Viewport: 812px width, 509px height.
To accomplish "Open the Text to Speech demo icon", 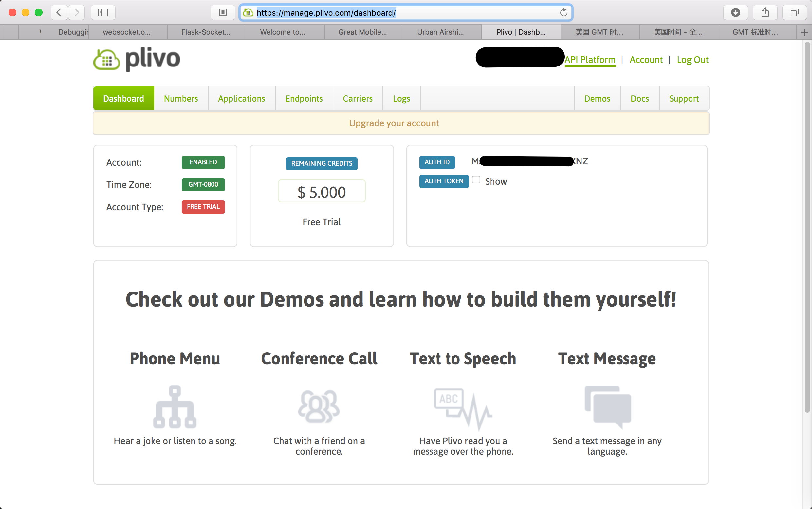I will (463, 408).
